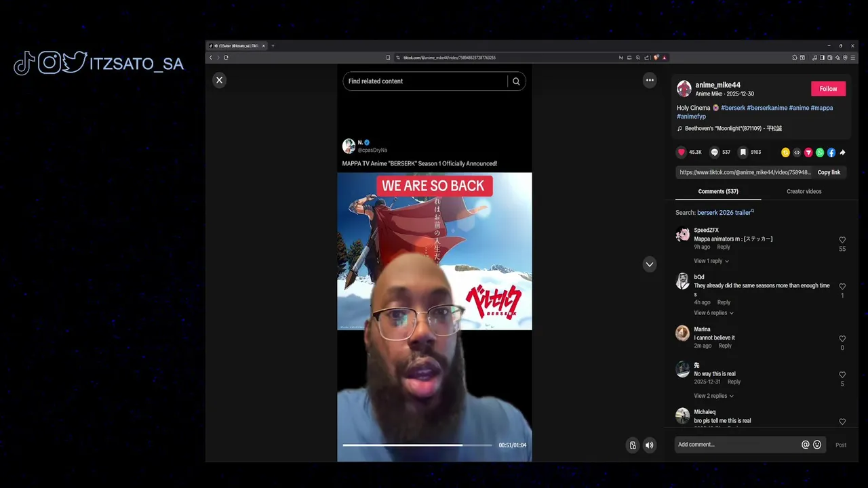Mute the video with speaker icon

(649, 445)
